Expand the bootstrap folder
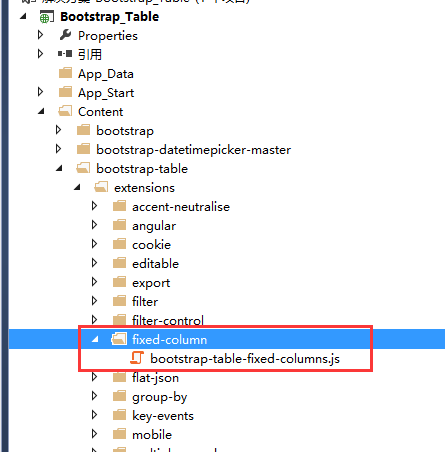Image resolution: width=445 pixels, height=452 pixels. point(58,130)
